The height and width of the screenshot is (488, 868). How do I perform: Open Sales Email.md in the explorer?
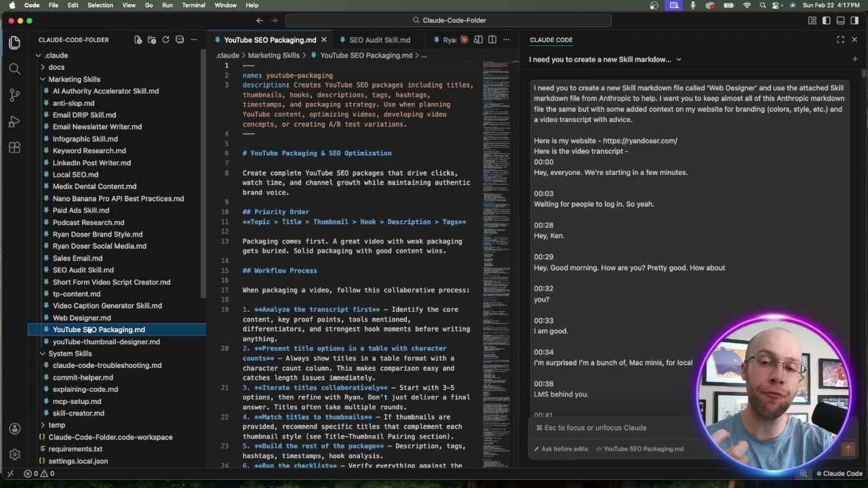77,258
